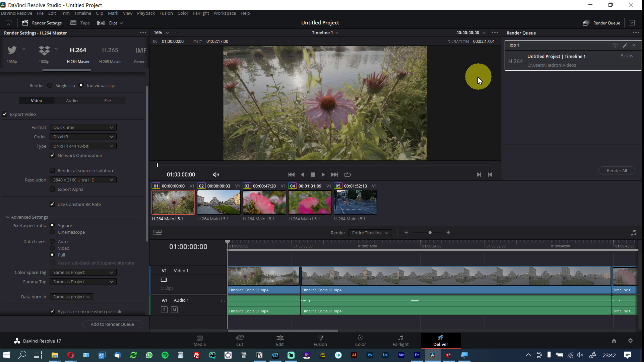Switch to the Audio settings tab
This screenshot has width=644, height=362.
pos(72,100)
